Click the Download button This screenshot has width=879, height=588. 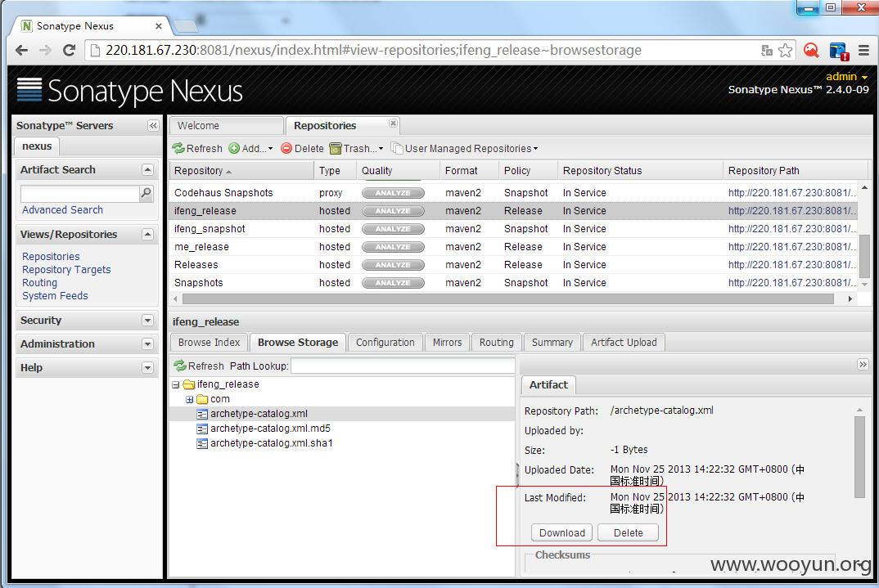[x=561, y=532]
